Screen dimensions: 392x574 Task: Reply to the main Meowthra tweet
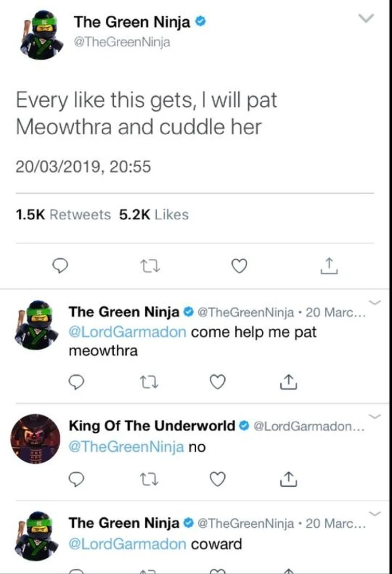pyautogui.click(x=61, y=266)
